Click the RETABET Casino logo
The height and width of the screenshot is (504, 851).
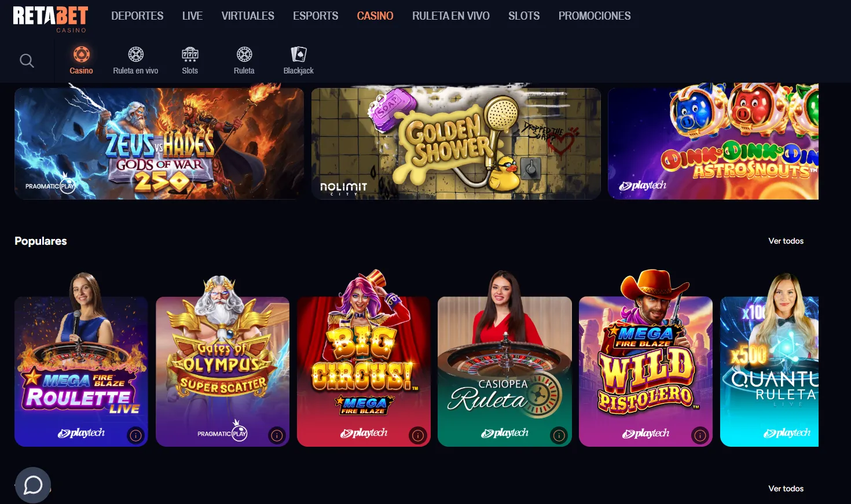[x=51, y=19]
